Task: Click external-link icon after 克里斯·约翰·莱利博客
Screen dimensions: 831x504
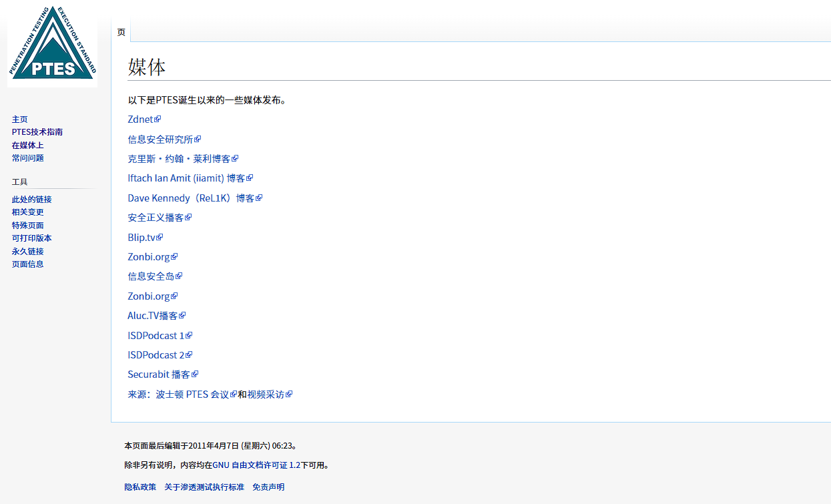Action: tap(235, 159)
